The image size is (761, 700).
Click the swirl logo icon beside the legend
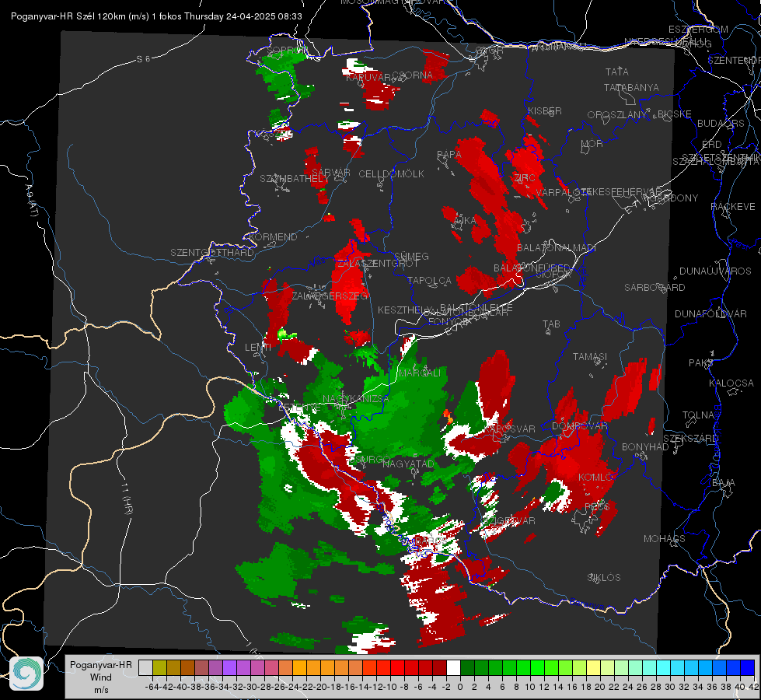[x=26, y=673]
